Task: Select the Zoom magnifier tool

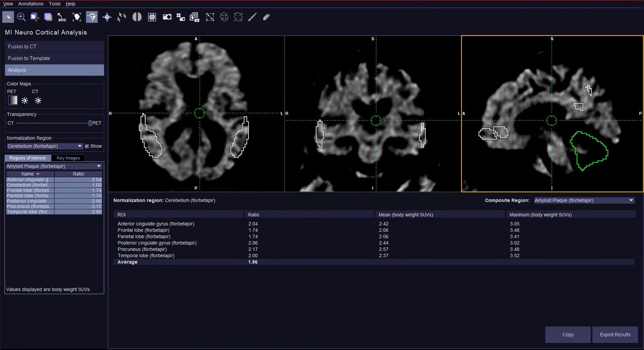Action: click(21, 17)
